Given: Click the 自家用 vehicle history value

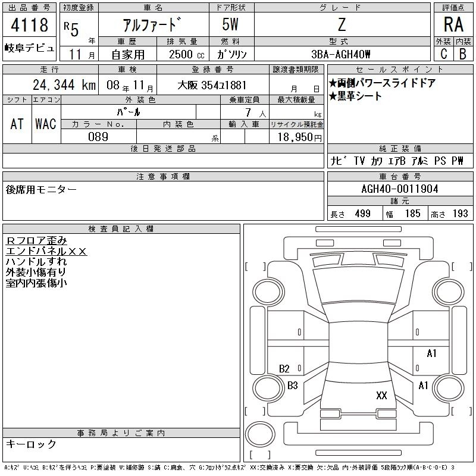Looking at the screenshot, I should [x=128, y=55].
